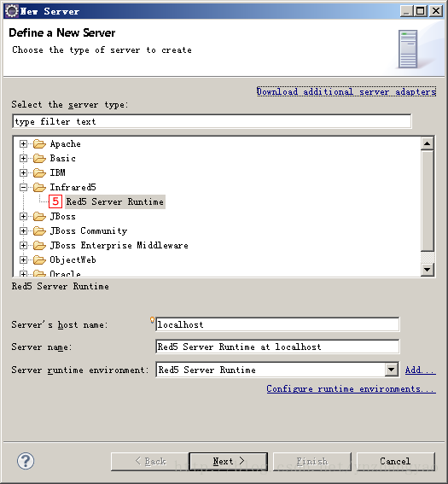Expand the IBM node
The height and width of the screenshot is (484, 448).
[x=23, y=172]
